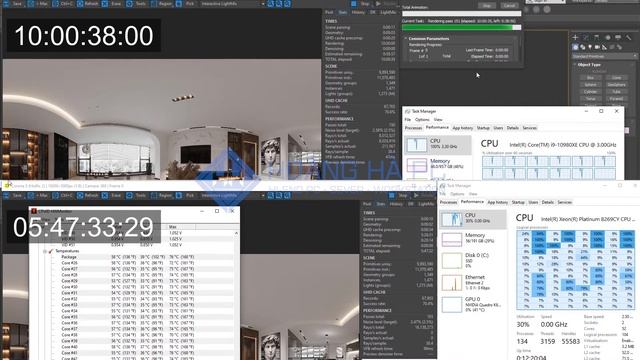Collapse Temperatures tree node in HWMonitor
This screenshot has width=640, height=360.
[x=45, y=251]
